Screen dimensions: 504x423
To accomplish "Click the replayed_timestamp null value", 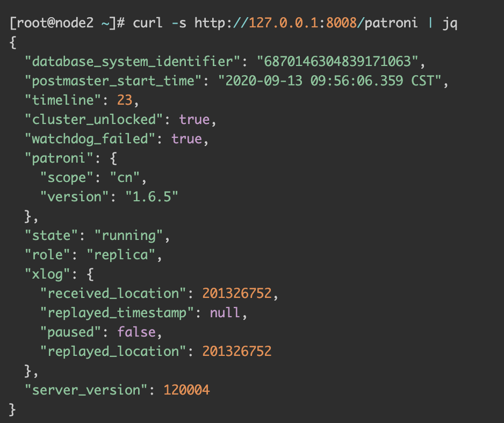I will [225, 312].
